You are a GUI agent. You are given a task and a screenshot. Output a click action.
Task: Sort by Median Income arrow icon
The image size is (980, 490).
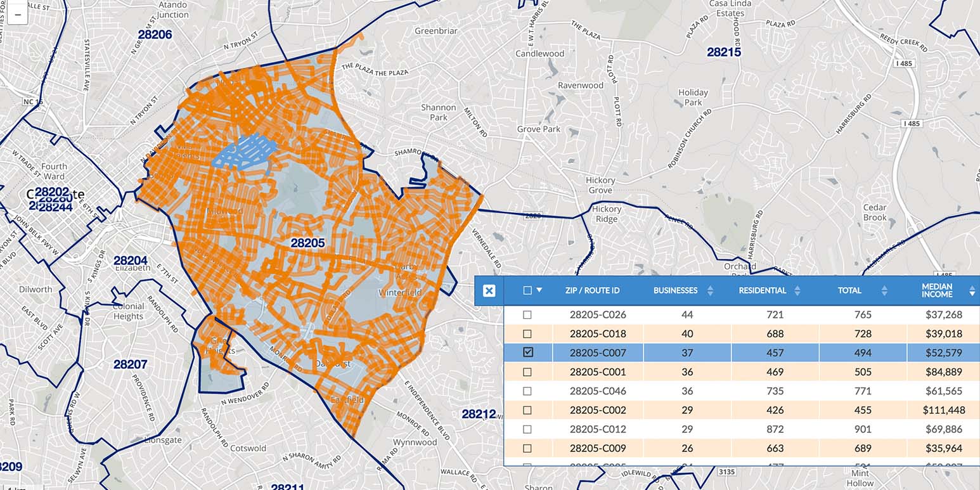972,291
